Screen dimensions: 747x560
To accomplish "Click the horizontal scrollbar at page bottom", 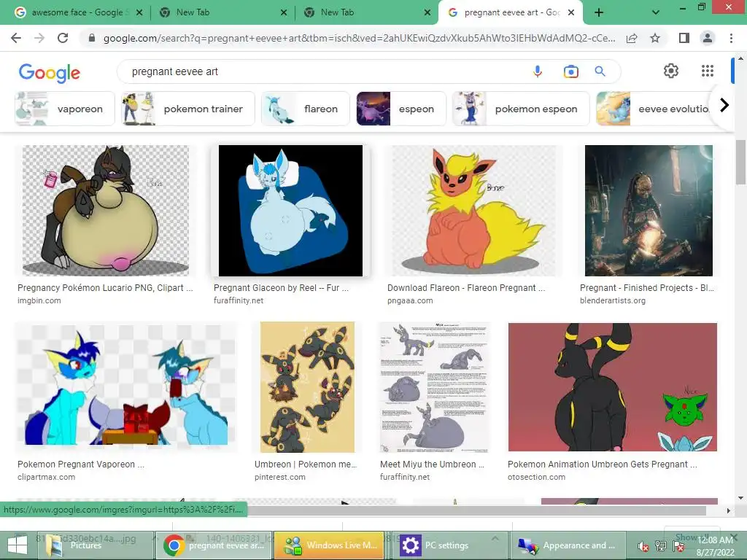I will click(x=476, y=510).
